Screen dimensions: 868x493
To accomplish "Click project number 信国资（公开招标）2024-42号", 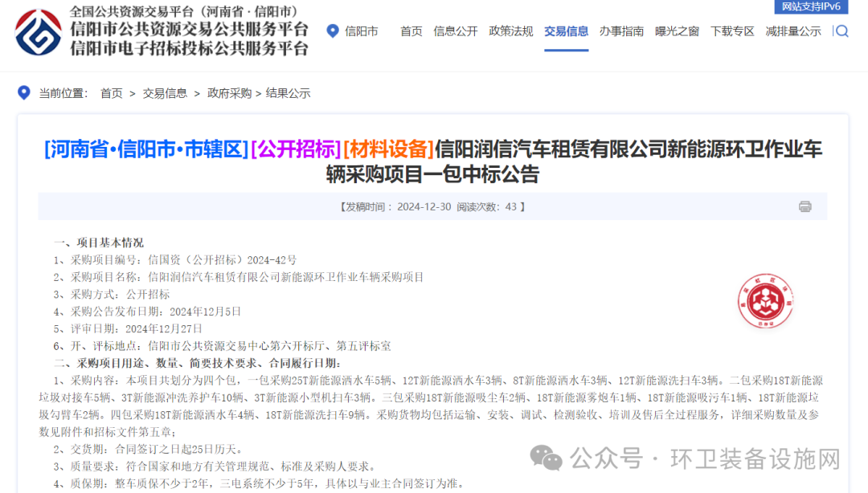I will [222, 260].
